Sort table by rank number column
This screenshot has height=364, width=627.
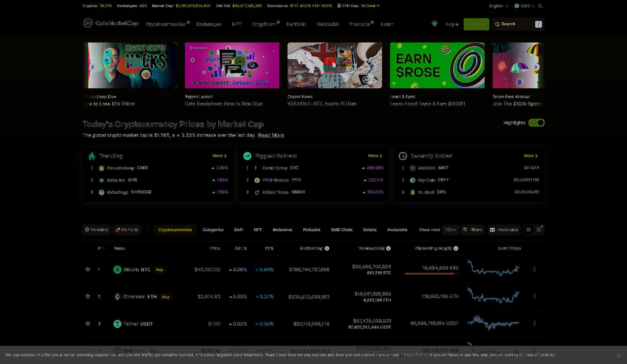tap(101, 248)
